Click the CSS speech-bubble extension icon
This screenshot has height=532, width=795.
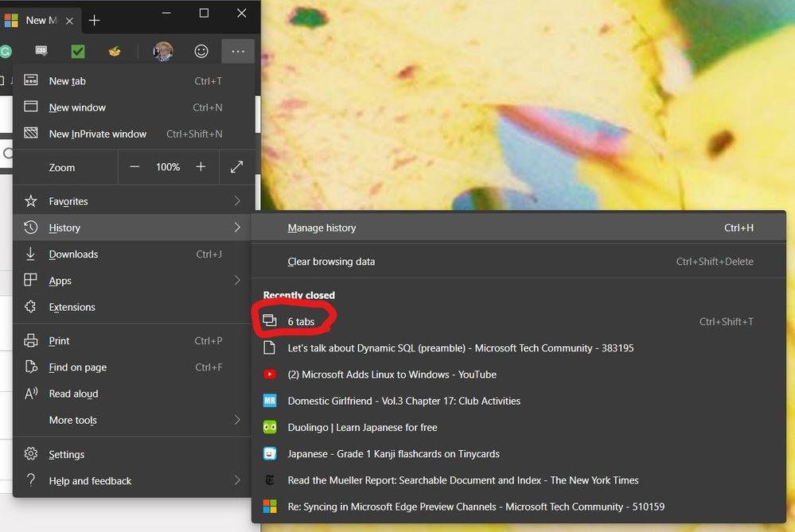41,51
